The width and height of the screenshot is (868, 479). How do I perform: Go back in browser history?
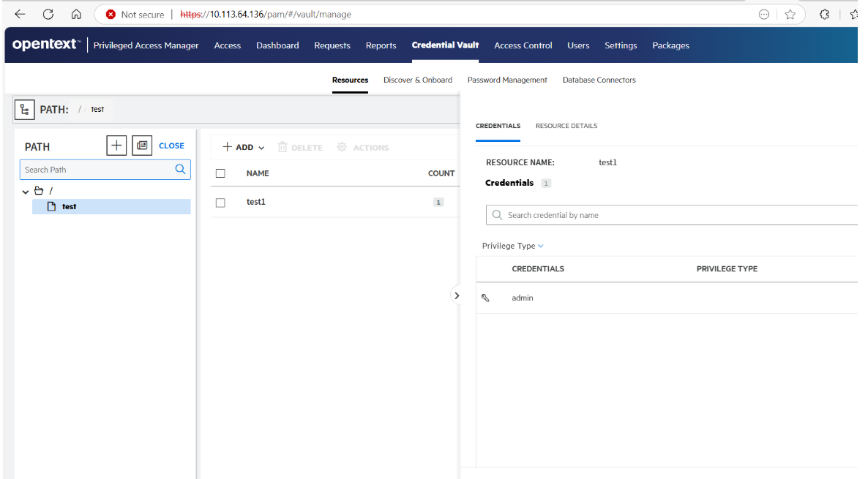point(20,15)
